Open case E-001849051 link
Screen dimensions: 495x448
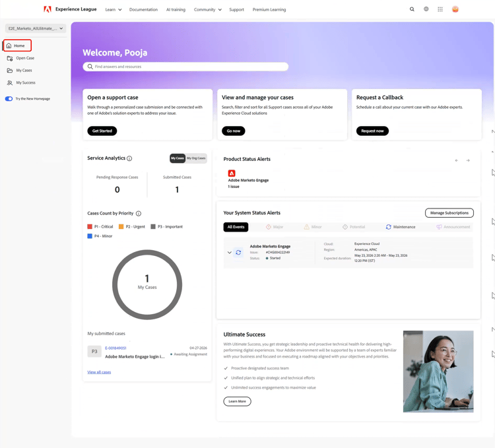click(x=115, y=348)
